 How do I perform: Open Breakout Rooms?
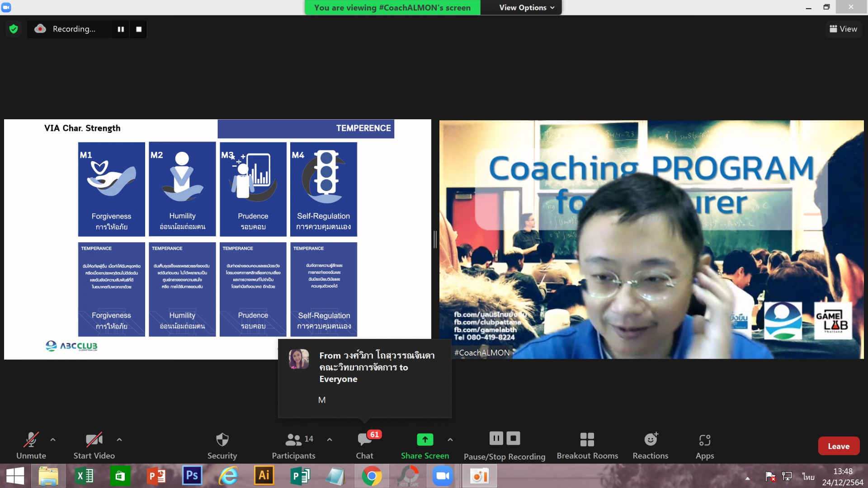coord(587,445)
